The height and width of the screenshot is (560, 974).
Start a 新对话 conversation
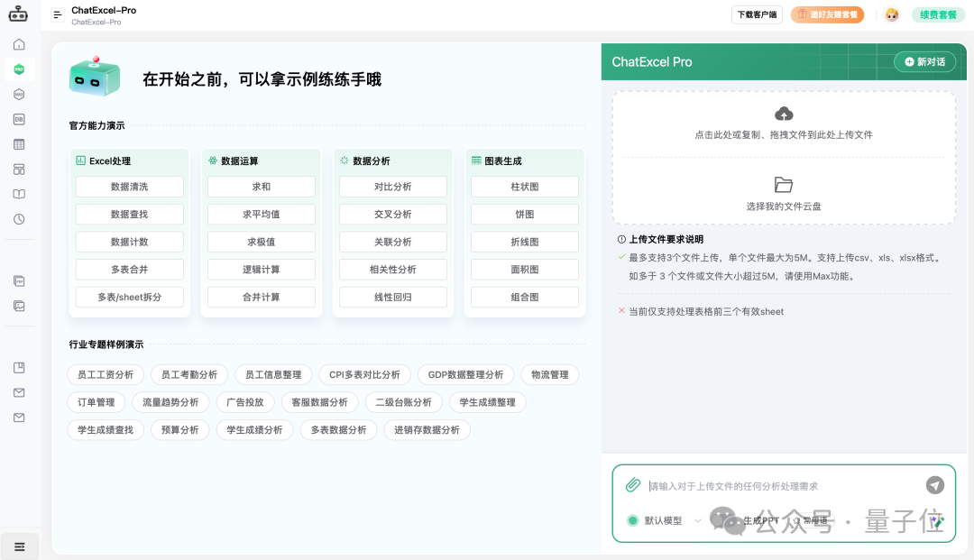[x=923, y=62]
